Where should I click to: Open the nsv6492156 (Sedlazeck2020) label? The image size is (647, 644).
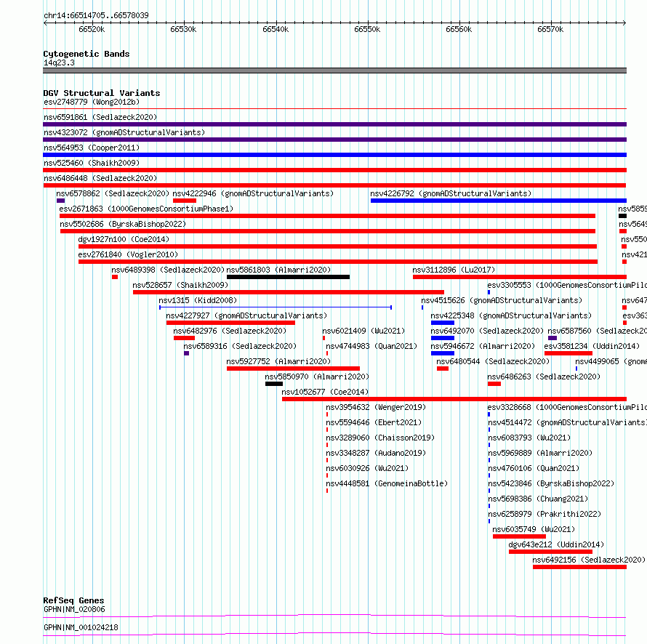point(589,560)
